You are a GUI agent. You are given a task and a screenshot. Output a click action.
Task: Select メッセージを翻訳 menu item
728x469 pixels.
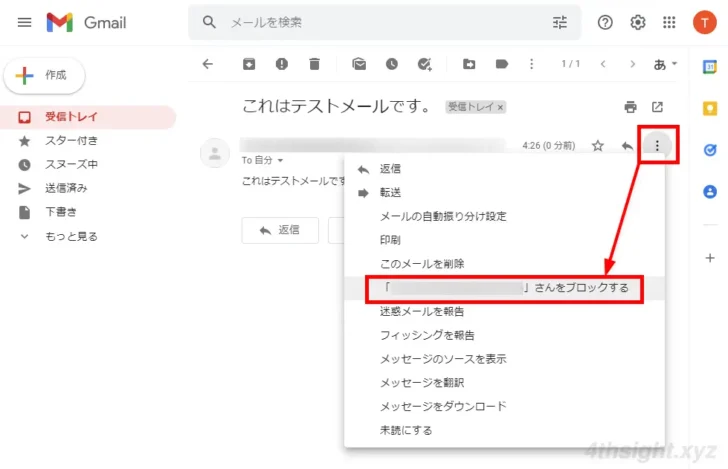[504, 383]
